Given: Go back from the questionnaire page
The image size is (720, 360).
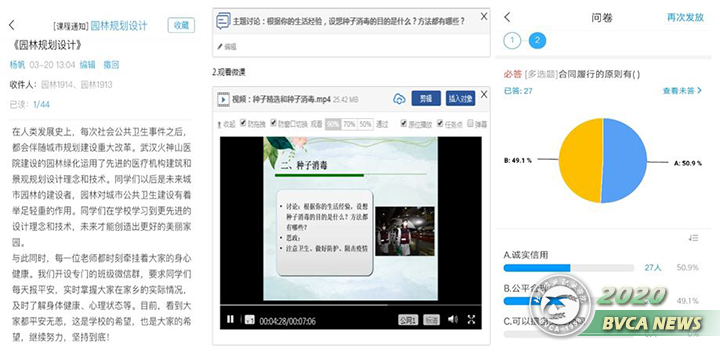Looking at the screenshot, I should [507, 17].
